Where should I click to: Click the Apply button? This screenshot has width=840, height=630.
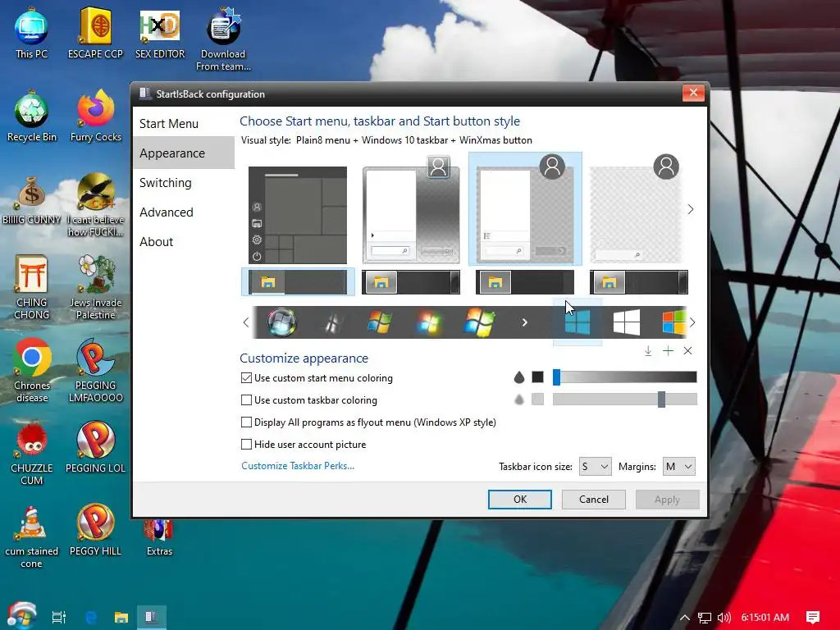click(x=667, y=500)
